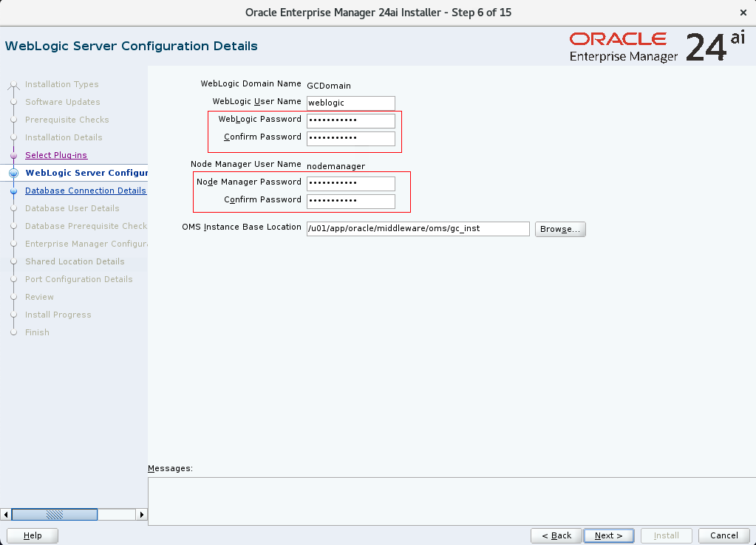The image size is (756, 545).
Task: Click the Port Configuration Details step
Action: [78, 279]
